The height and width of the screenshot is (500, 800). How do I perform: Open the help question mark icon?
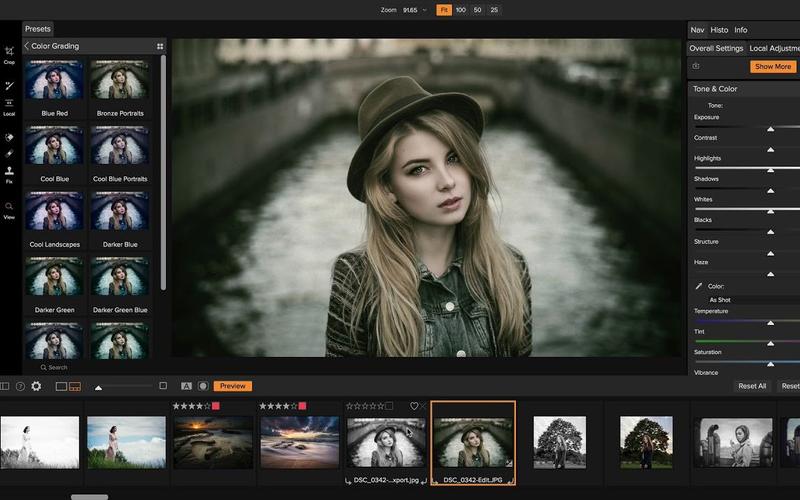(x=20, y=386)
